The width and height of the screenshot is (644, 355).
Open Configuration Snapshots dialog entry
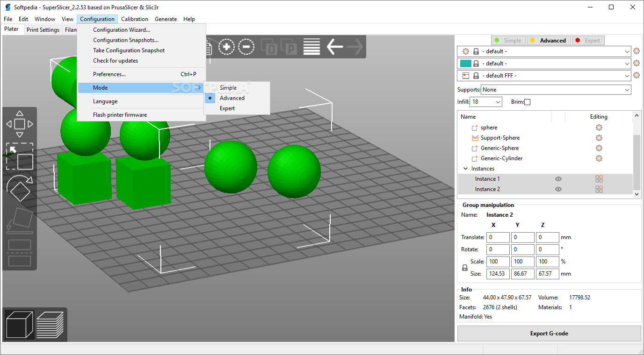pos(141,40)
